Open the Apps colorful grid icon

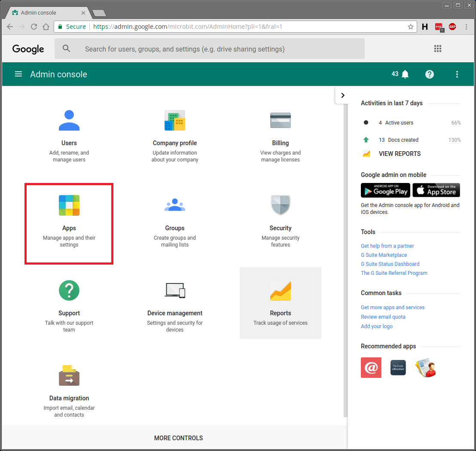[69, 205]
